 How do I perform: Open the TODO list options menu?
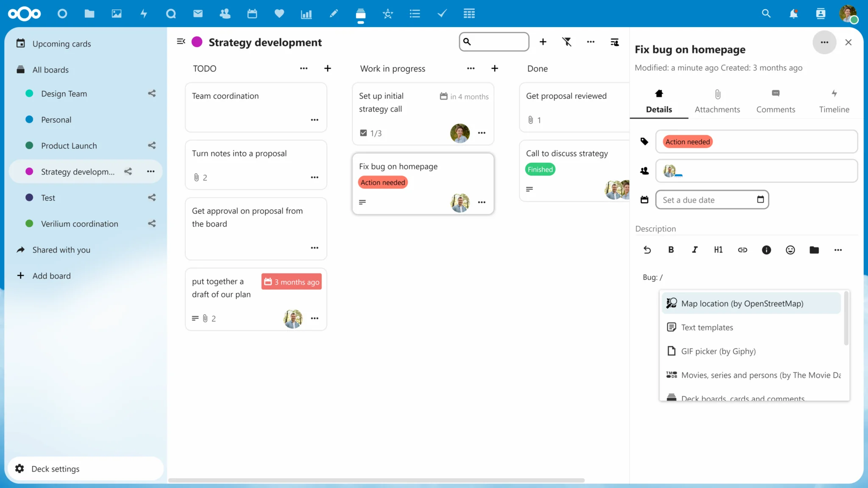(303, 69)
